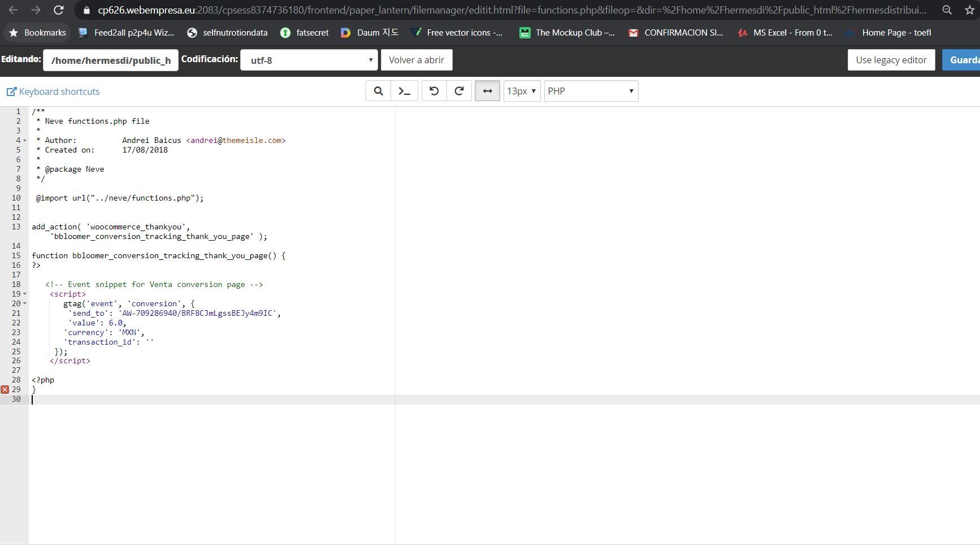Toggle line wrap arrows button

point(487,91)
